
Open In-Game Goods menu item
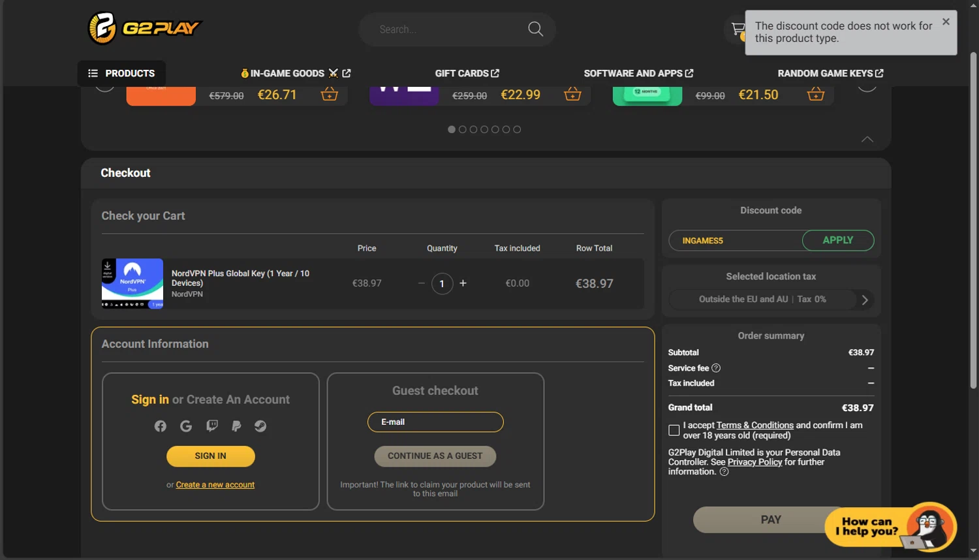point(296,73)
